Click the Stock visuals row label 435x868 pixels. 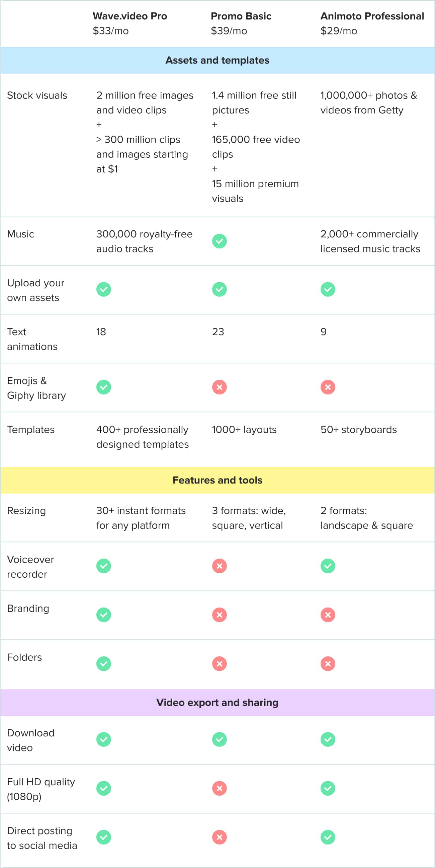(x=37, y=95)
